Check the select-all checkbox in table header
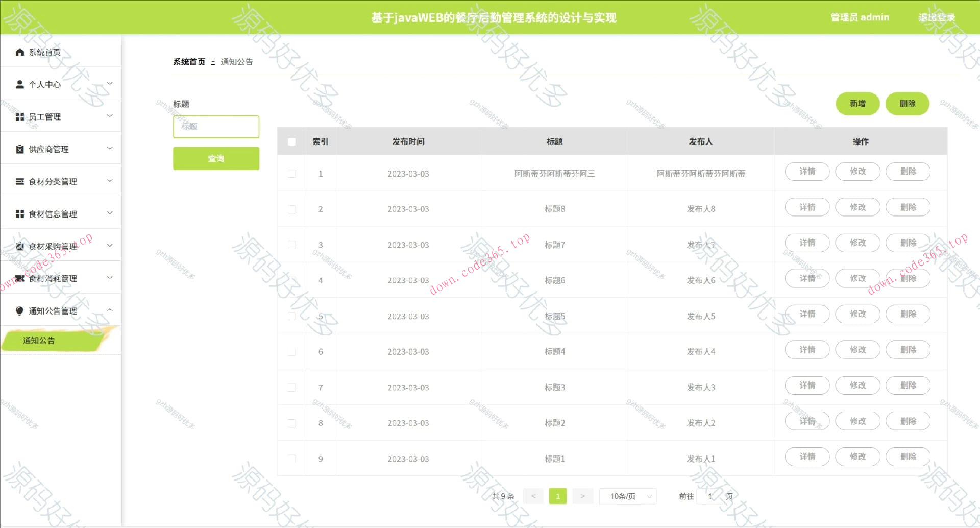Image resolution: width=980 pixels, height=528 pixels. (x=291, y=141)
